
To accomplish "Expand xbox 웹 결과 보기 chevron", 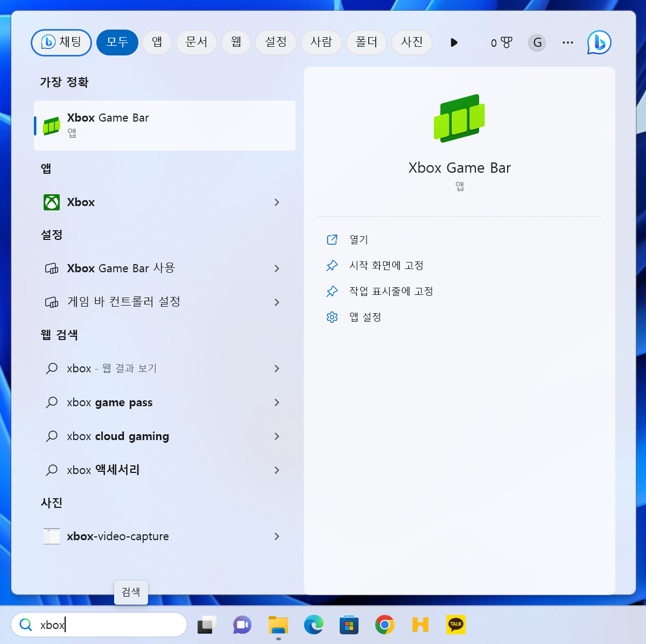I will pyautogui.click(x=277, y=369).
